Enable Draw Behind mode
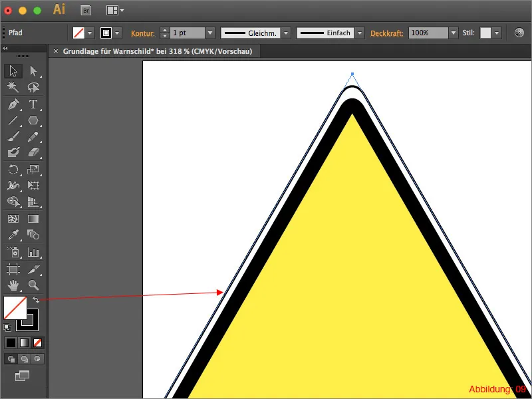 (24, 359)
